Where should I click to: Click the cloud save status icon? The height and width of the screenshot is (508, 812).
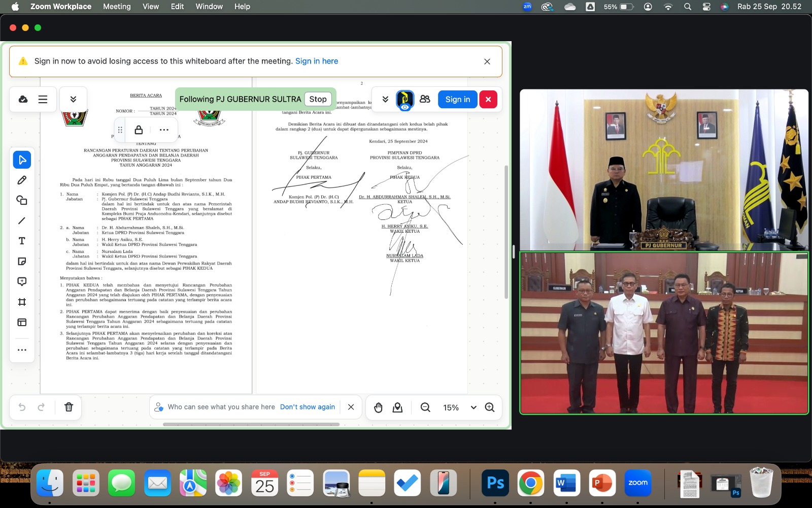click(x=23, y=100)
